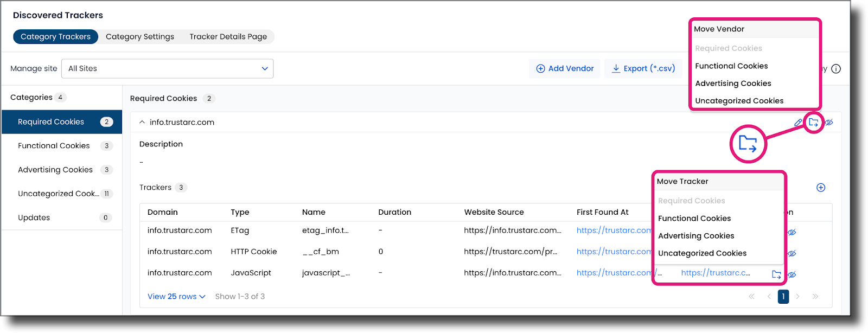
Task: Click the Add Vendor button
Action: [x=565, y=68]
